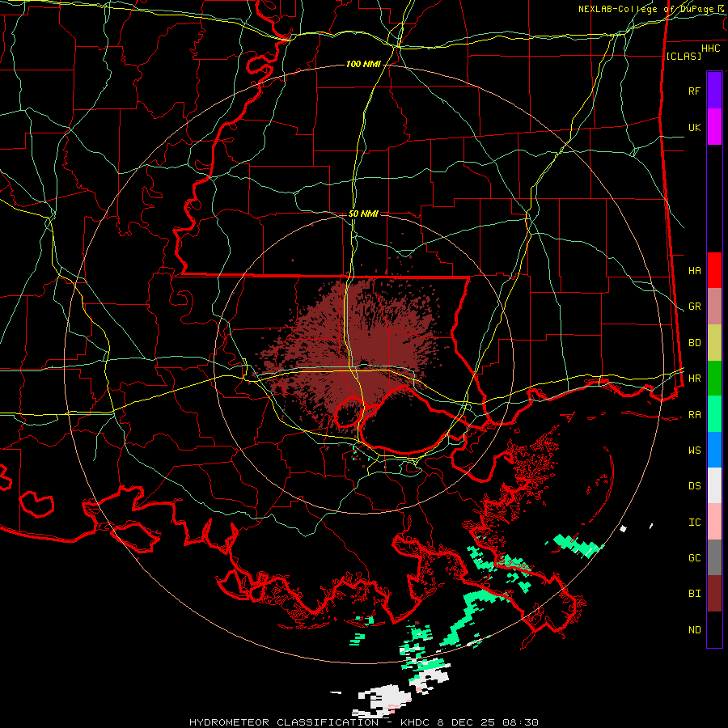Select the BD yellow legend swatch
728x728 pixels.
tap(714, 343)
